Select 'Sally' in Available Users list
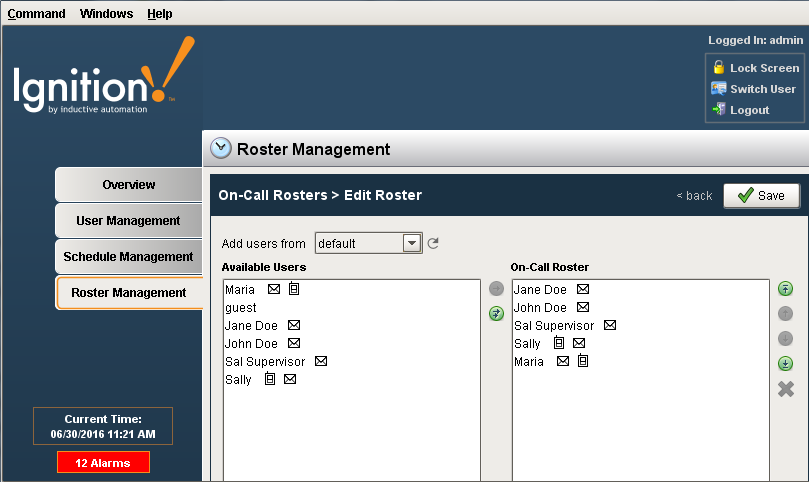This screenshot has height=482, width=809. [x=238, y=380]
